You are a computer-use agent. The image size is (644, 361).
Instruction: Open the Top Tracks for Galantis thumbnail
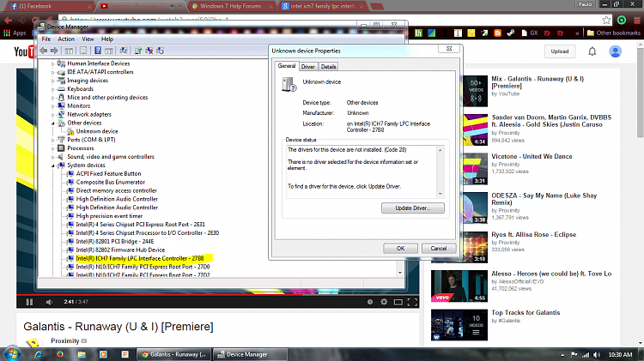[x=459, y=325]
